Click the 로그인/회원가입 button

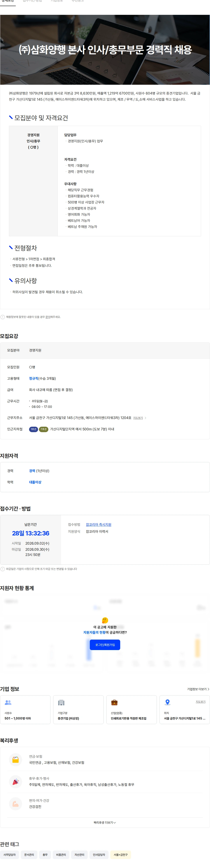point(105,645)
